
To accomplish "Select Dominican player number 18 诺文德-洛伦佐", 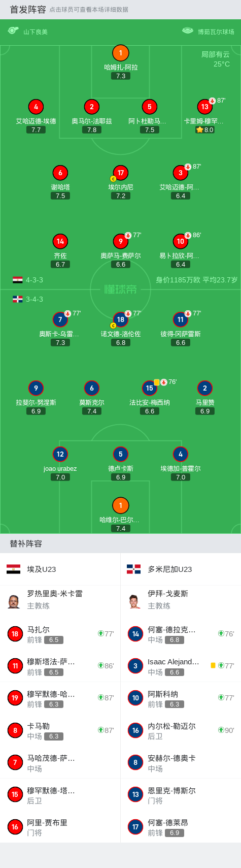I will point(120,319).
